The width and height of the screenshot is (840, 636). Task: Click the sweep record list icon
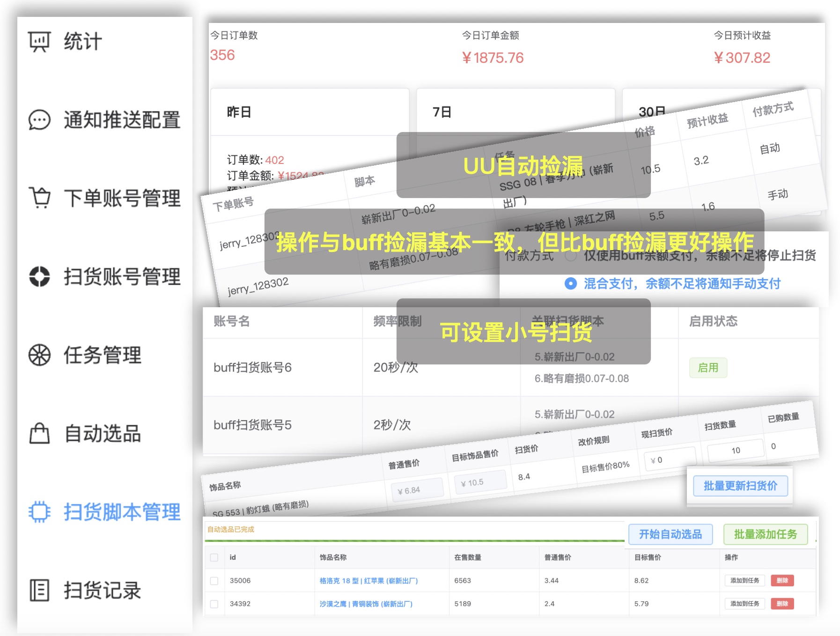click(x=39, y=590)
